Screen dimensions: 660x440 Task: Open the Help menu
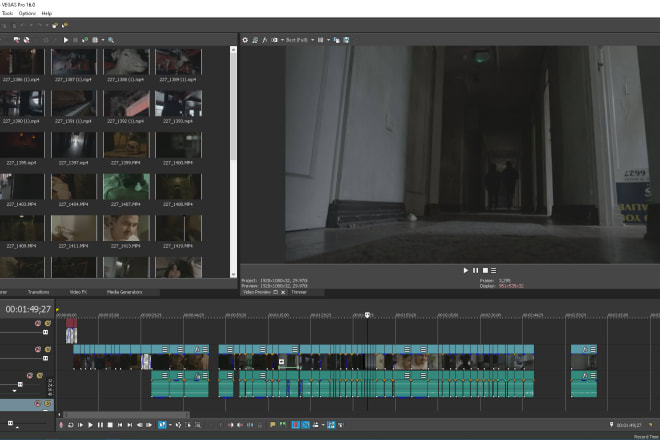(x=46, y=13)
